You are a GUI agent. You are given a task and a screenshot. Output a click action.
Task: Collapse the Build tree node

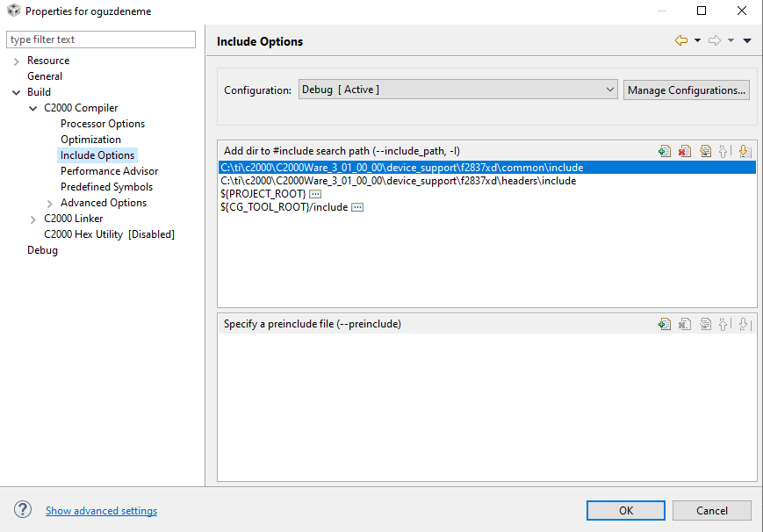click(16, 92)
